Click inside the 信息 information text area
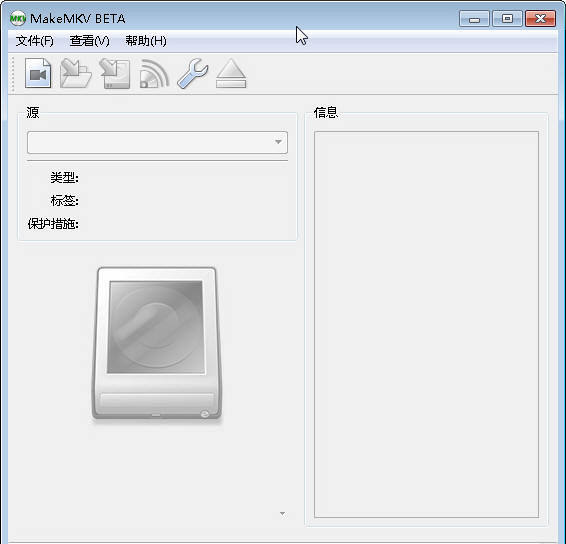This screenshot has width=566, height=544. point(426,324)
